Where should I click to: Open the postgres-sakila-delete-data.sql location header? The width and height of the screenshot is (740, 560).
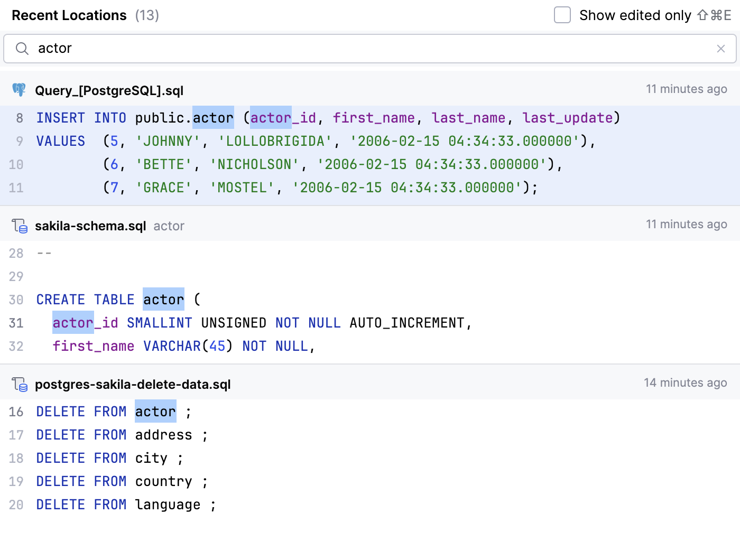[133, 385]
